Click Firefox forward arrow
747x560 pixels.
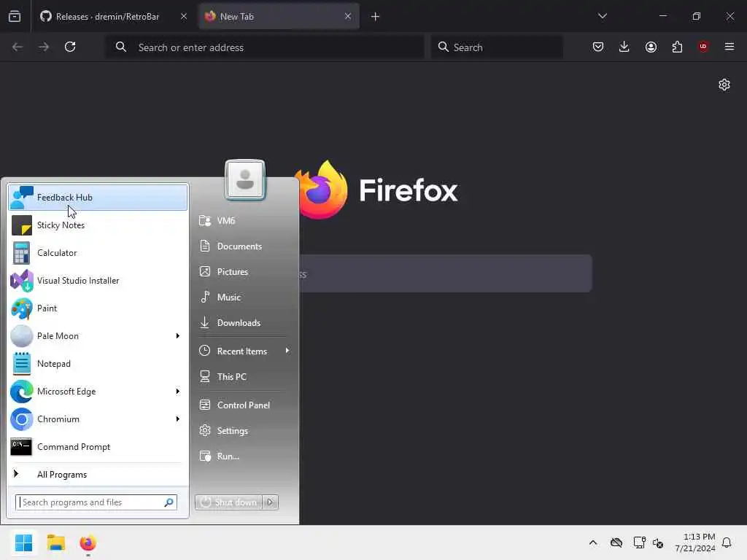44,47
